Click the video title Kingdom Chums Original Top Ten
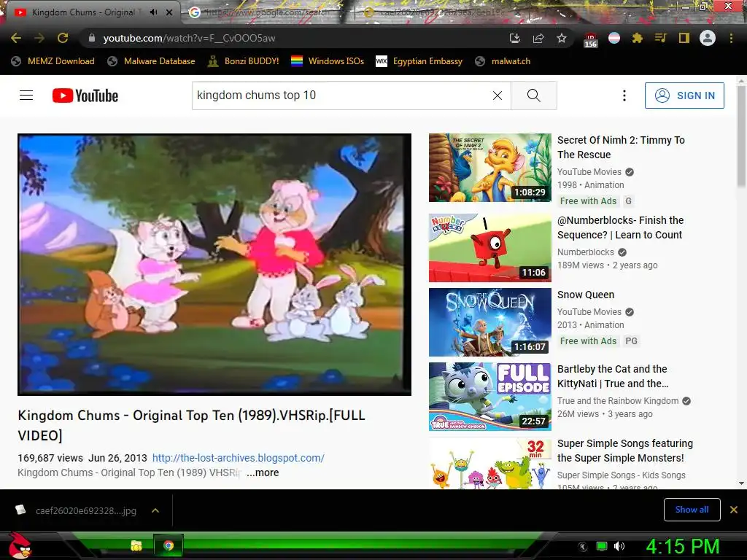This screenshot has height=560, width=747. pos(192,425)
